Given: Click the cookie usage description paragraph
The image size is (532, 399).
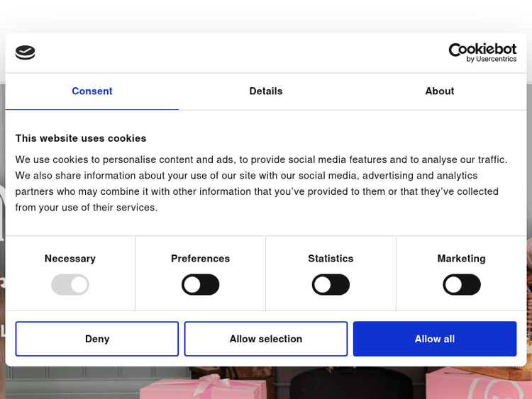Looking at the screenshot, I should [x=262, y=184].
